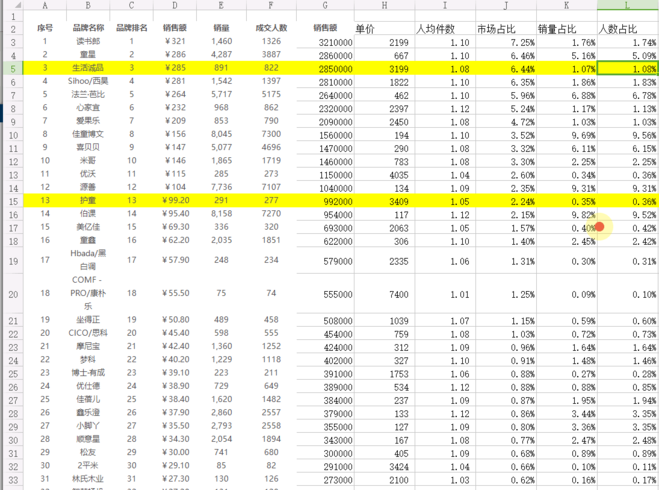Select column D header
659x490 pixels.
click(174, 5)
